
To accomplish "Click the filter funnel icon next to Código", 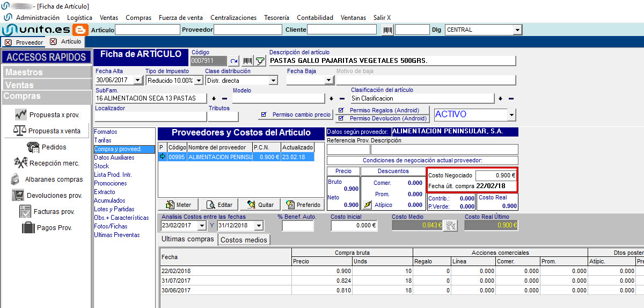I will point(260,61).
